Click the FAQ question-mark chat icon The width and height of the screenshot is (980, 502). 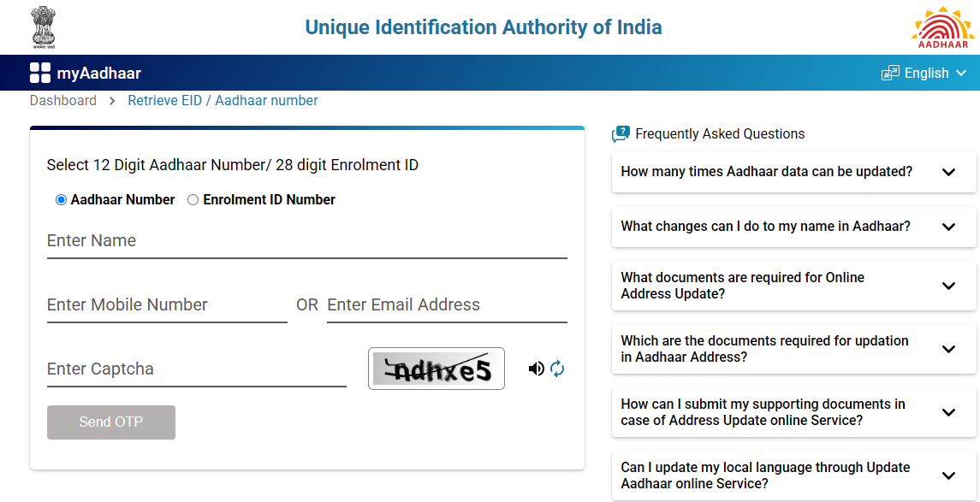point(621,133)
